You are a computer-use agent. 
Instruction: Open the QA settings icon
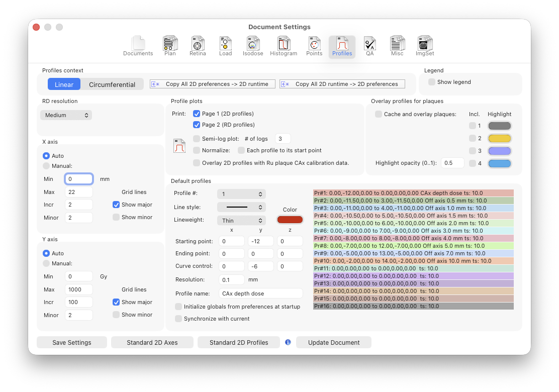[370, 46]
